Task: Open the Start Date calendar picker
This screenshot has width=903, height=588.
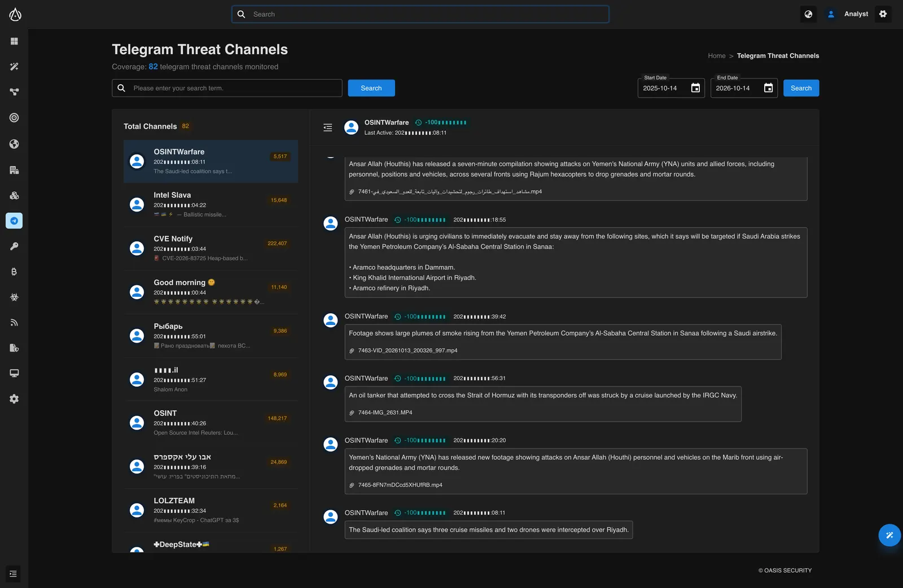Action: (695, 88)
